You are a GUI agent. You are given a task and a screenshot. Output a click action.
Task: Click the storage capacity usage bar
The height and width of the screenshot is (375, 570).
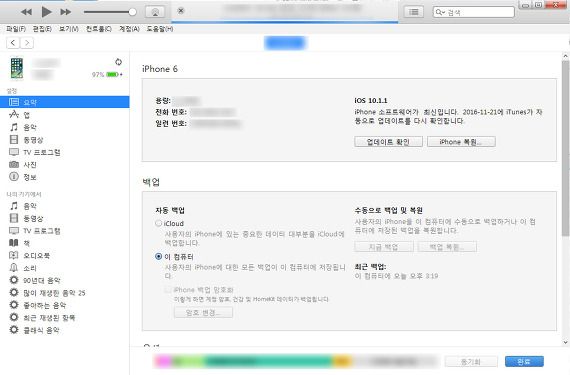click(296, 361)
